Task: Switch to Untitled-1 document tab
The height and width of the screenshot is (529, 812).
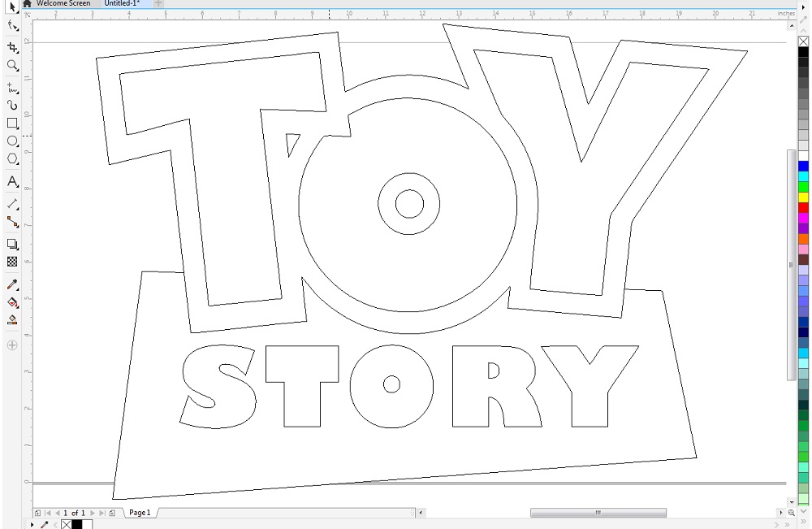Action: (x=122, y=3)
